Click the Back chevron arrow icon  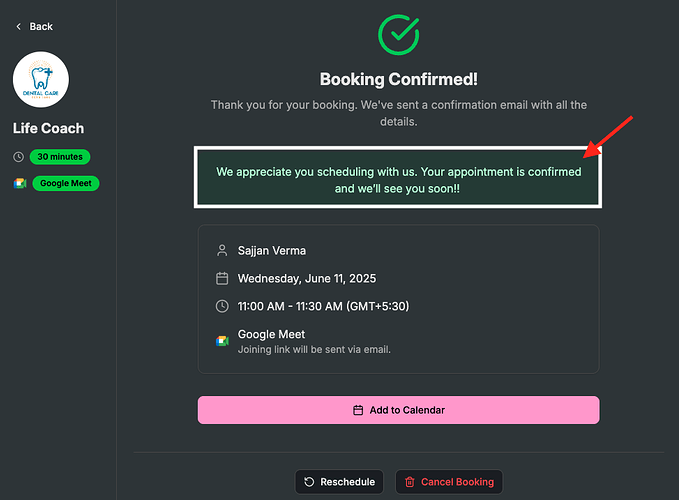tap(18, 27)
